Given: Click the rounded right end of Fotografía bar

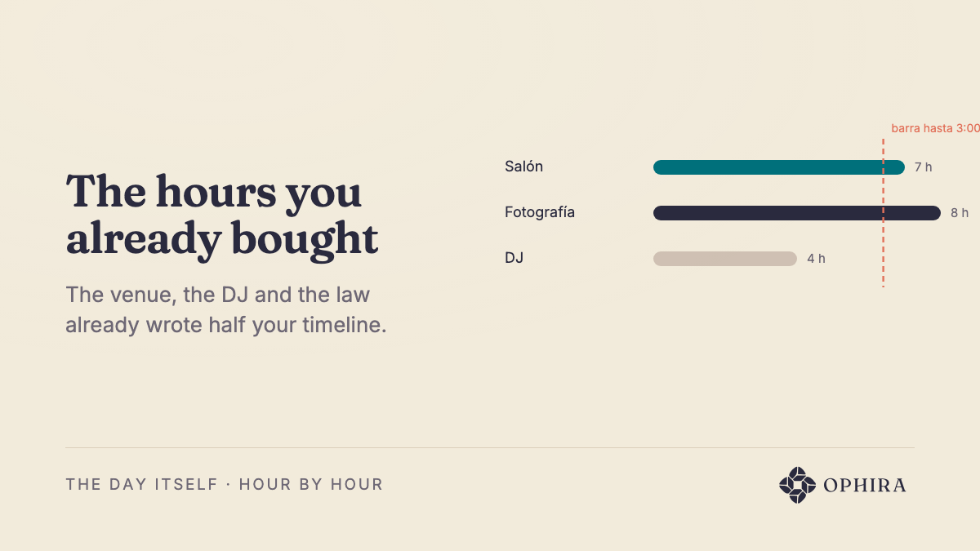Looking at the screenshot, I should tap(934, 213).
